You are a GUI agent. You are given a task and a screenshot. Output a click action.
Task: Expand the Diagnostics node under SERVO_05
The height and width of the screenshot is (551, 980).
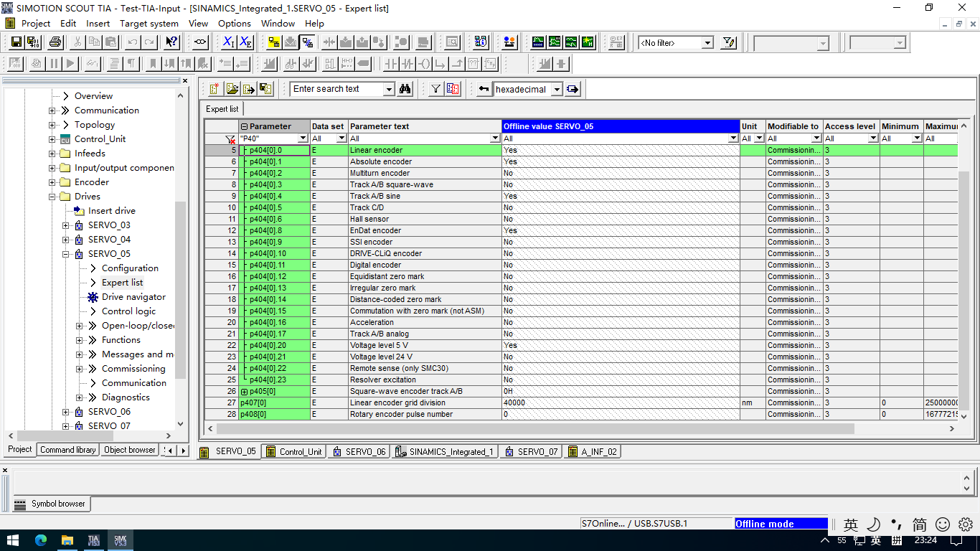click(x=79, y=397)
